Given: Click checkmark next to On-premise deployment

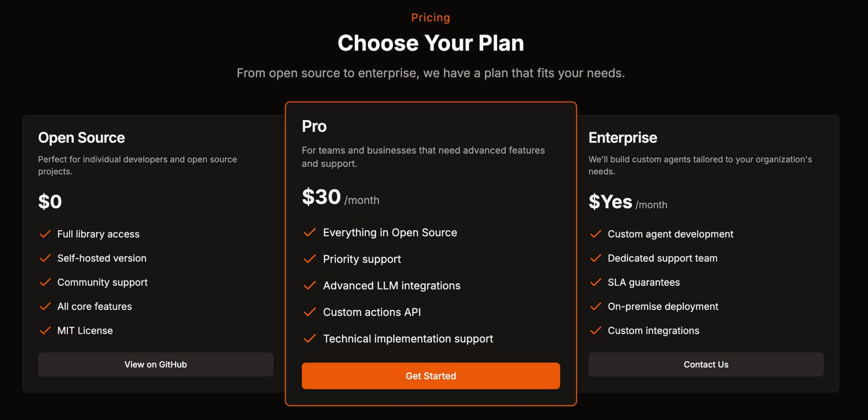Looking at the screenshot, I should (596, 306).
